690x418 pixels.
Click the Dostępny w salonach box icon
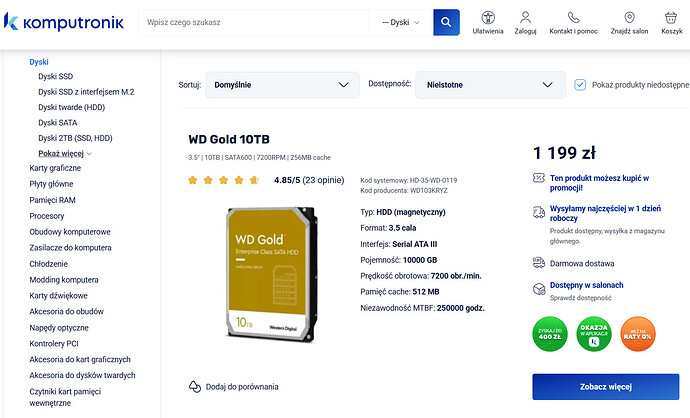(x=539, y=289)
